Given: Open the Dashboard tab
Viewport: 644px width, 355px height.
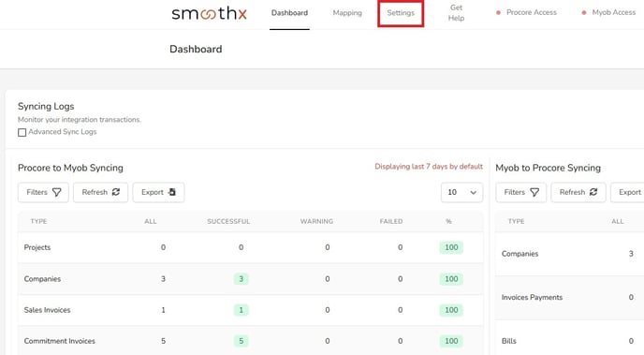Looking at the screenshot, I should coord(289,13).
